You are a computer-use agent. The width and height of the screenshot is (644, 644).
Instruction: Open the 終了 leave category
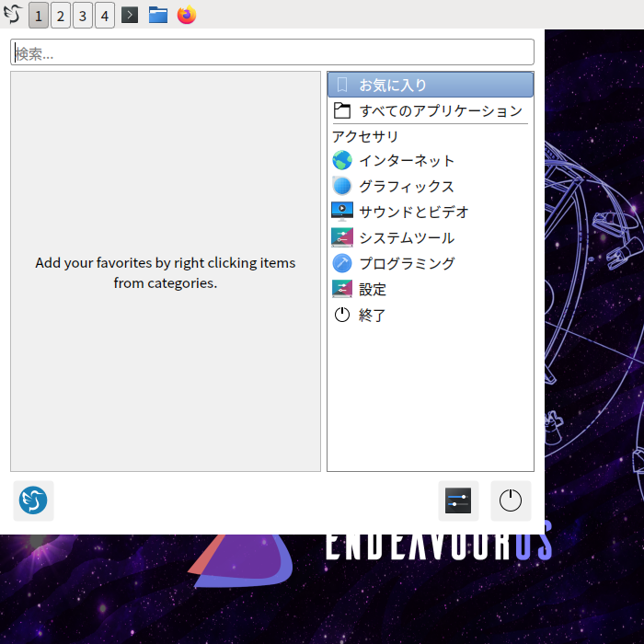[431, 315]
